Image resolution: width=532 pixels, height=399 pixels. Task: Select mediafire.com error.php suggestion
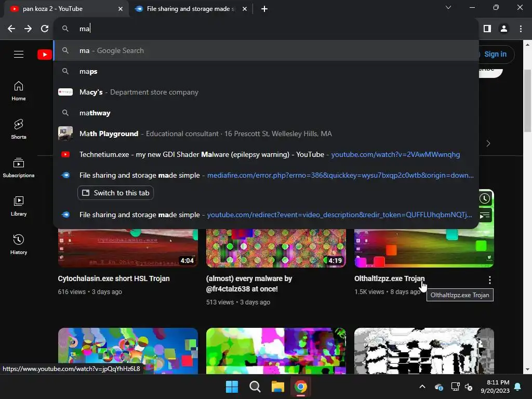click(x=267, y=175)
